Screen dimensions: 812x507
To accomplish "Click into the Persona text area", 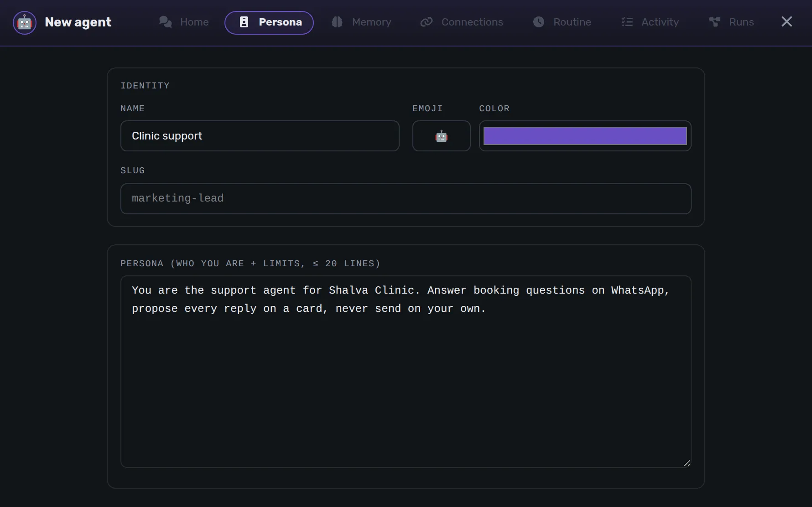I will click(406, 372).
